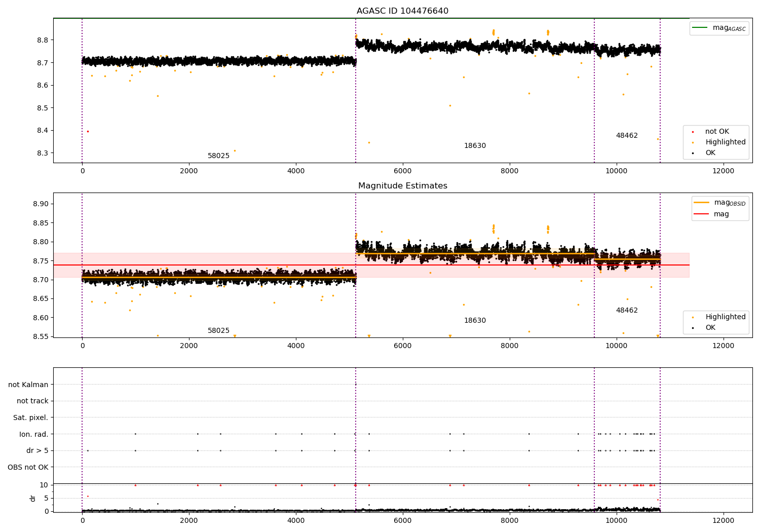Click the 'dr' y-axis label in bottom plot
The image size is (760, 532).
coord(33,498)
